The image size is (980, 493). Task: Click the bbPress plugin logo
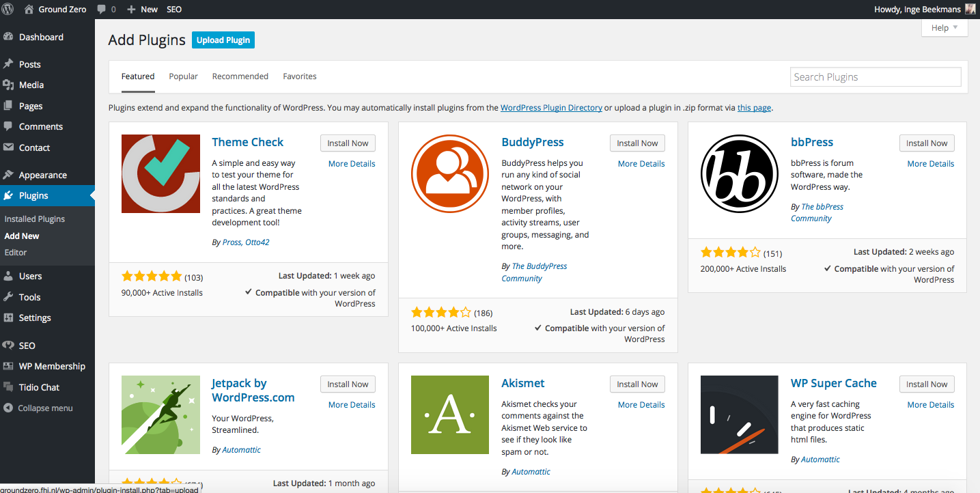click(x=740, y=173)
